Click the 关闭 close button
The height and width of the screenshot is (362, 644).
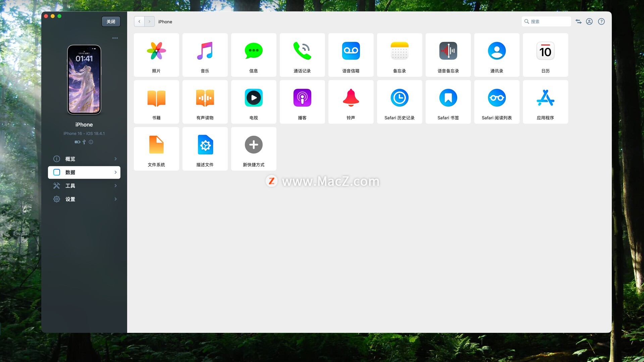click(111, 21)
